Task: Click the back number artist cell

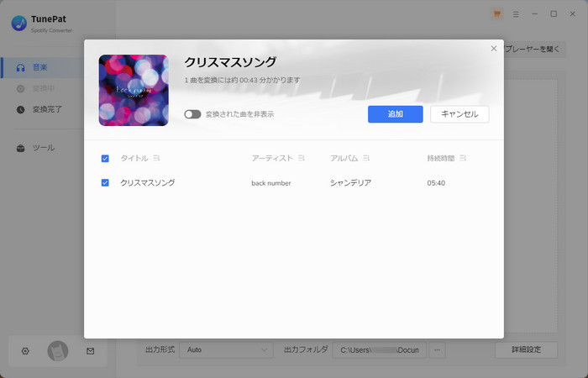Action: click(x=271, y=183)
